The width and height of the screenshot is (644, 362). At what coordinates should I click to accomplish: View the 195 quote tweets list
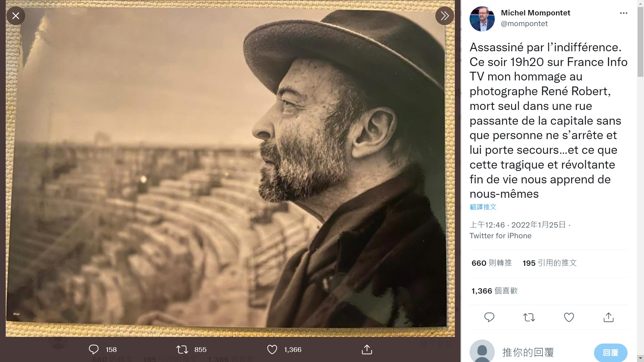coord(549,263)
